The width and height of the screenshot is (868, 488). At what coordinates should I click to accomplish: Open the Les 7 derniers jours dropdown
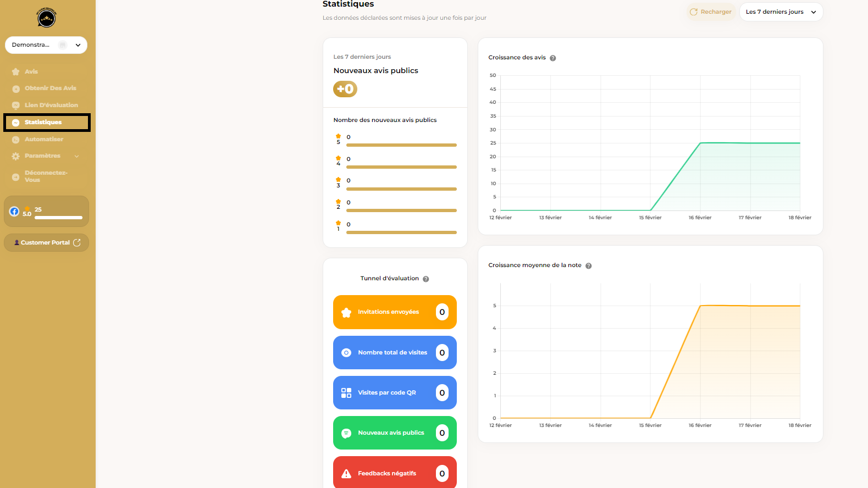pyautogui.click(x=781, y=12)
